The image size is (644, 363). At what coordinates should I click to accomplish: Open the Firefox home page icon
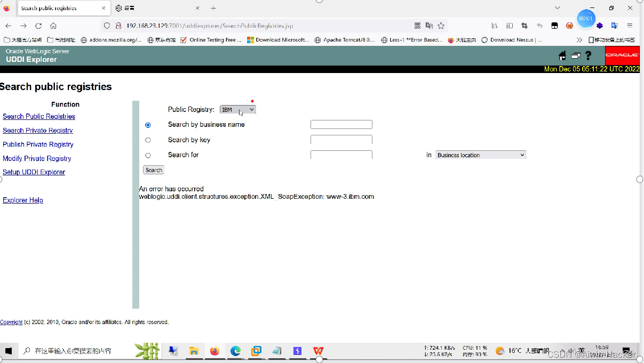click(53, 26)
